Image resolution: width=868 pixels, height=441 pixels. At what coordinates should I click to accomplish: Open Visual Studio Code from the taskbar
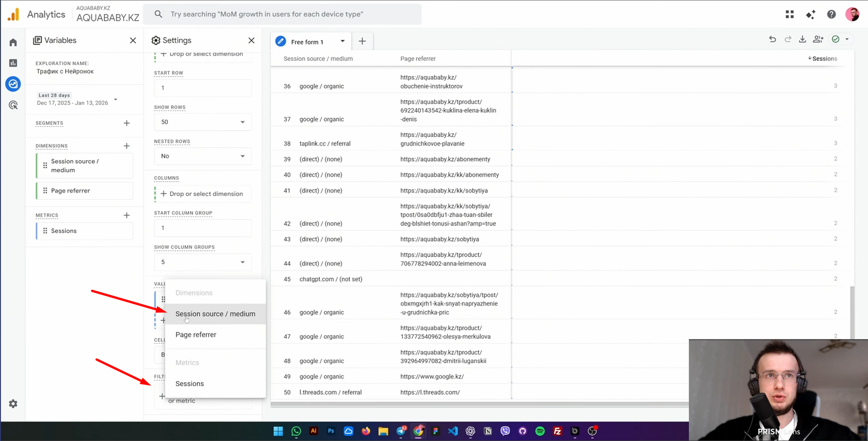453,431
